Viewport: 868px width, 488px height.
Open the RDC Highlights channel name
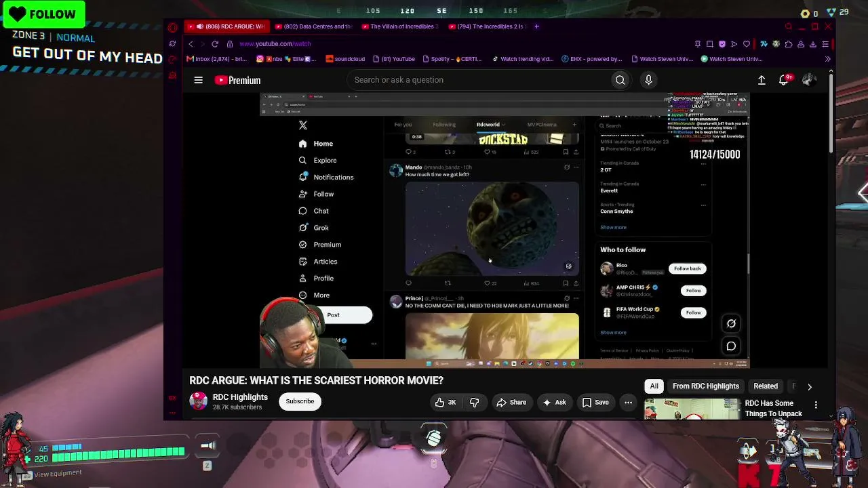[x=240, y=397]
